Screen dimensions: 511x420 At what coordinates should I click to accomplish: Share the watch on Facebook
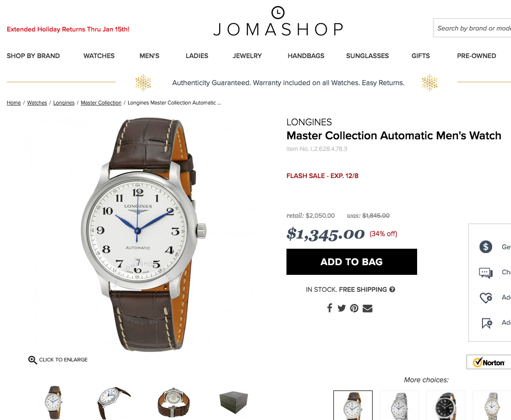330,308
